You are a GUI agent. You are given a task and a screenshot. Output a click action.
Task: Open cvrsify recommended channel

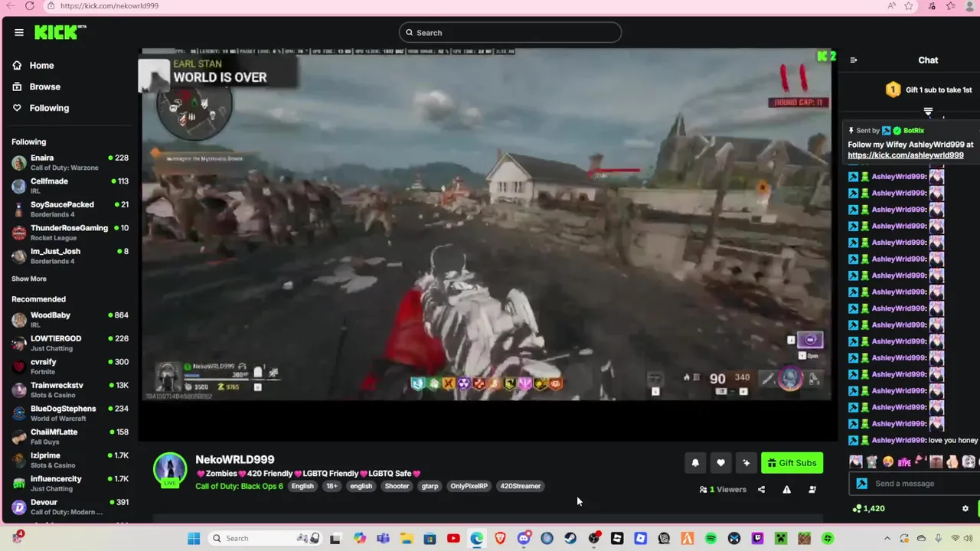(x=70, y=367)
